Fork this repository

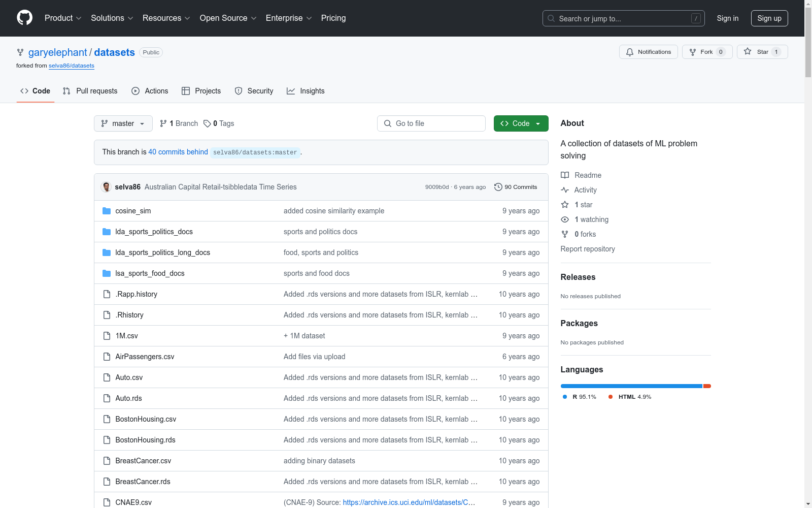pos(707,52)
